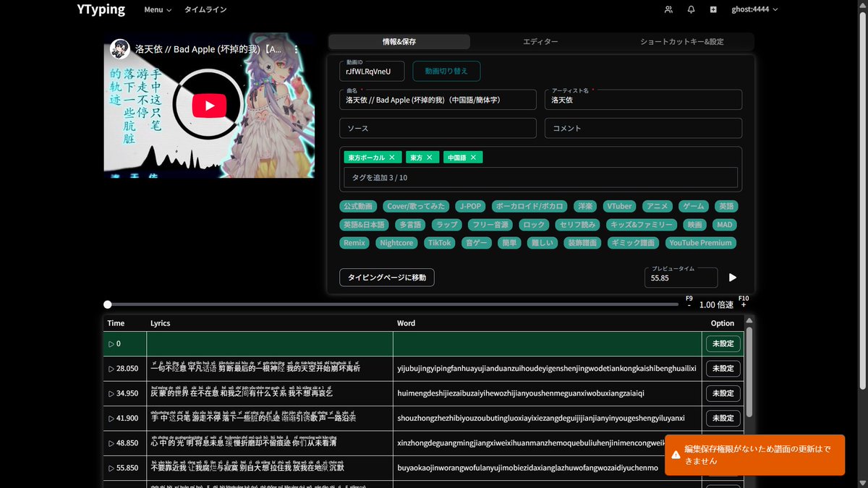Open the users icon in header
868x488 pixels.
(x=668, y=9)
